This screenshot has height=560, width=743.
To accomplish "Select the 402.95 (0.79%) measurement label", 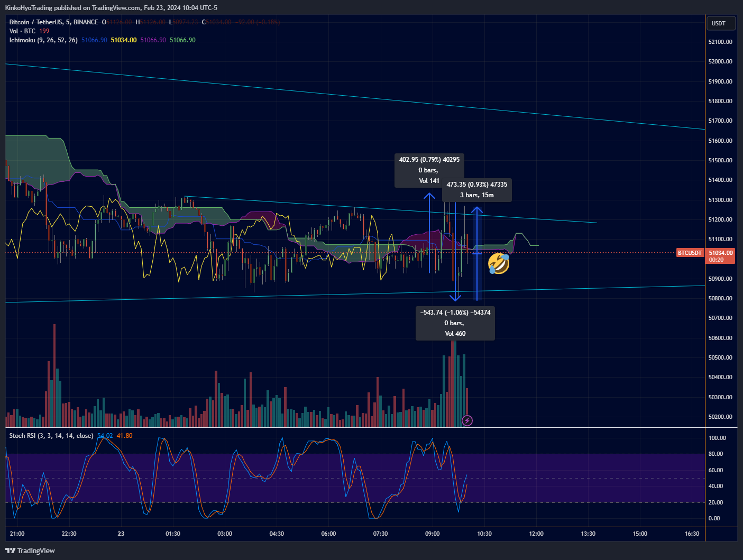I will (429, 170).
